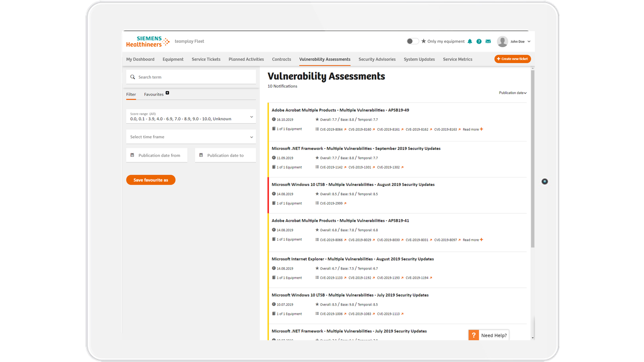Click the clock icon beside date 16.10.2019

[x=274, y=119]
